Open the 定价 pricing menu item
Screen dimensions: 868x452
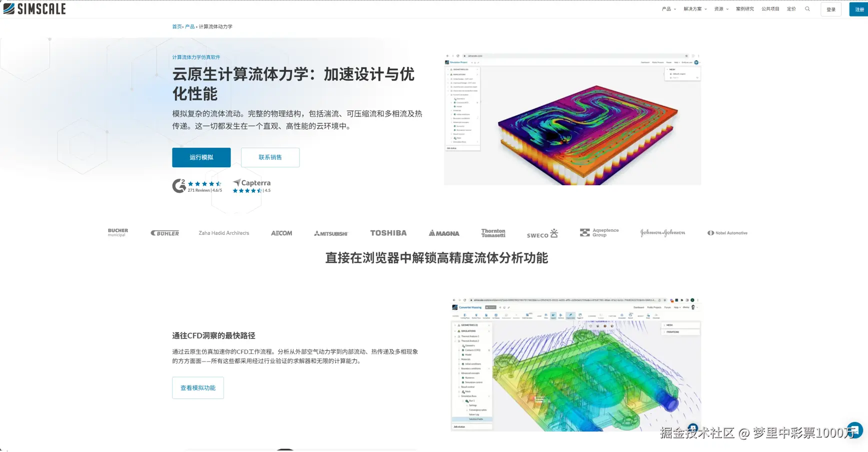(791, 9)
